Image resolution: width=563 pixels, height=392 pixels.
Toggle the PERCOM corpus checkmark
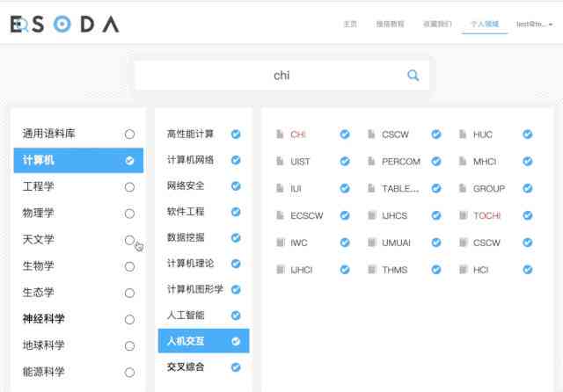(x=436, y=162)
